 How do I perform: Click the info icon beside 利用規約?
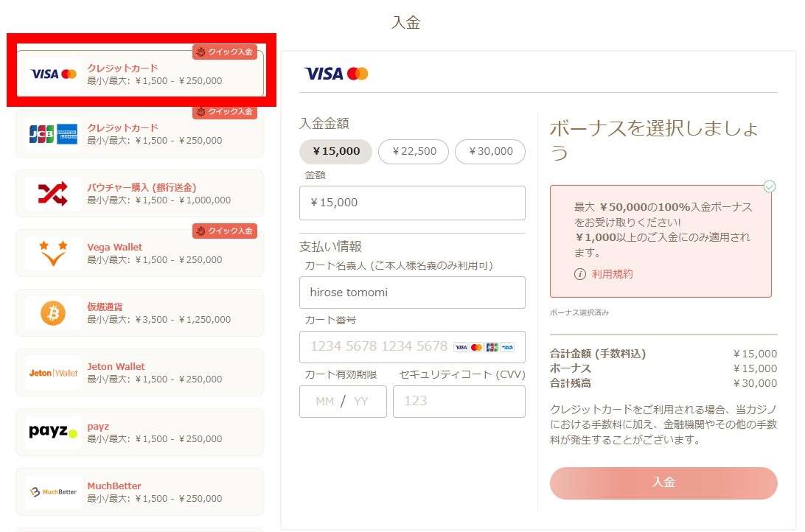pos(579,274)
